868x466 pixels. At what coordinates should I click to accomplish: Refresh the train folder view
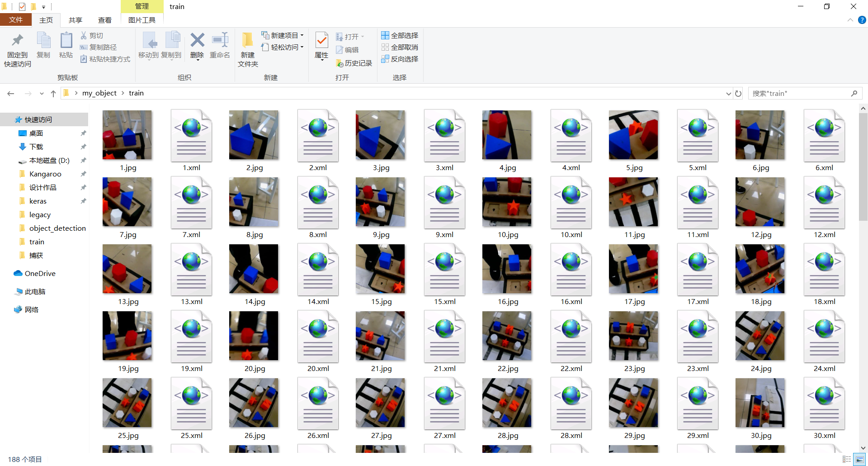coord(738,93)
